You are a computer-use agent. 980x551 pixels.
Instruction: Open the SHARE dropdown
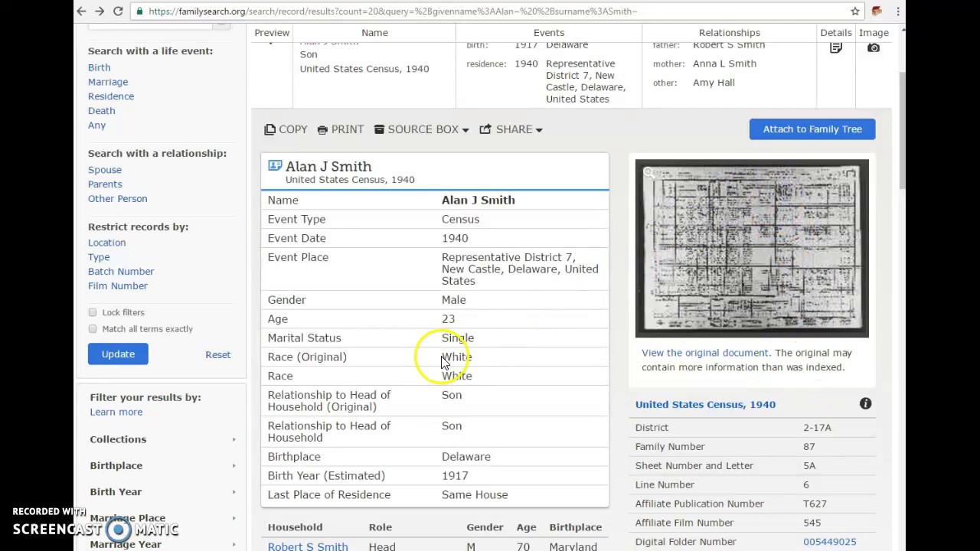click(x=511, y=129)
